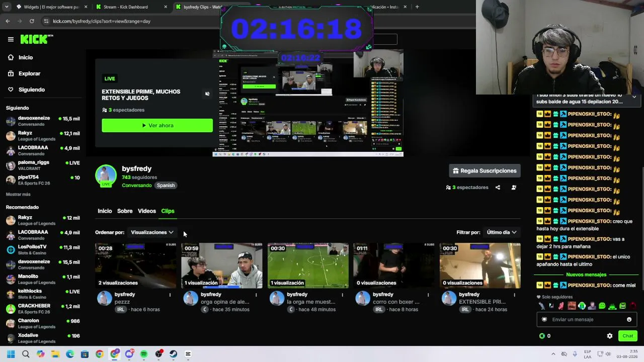Unmute the stream preview with the speaker icon
The image size is (644, 362).
click(207, 94)
